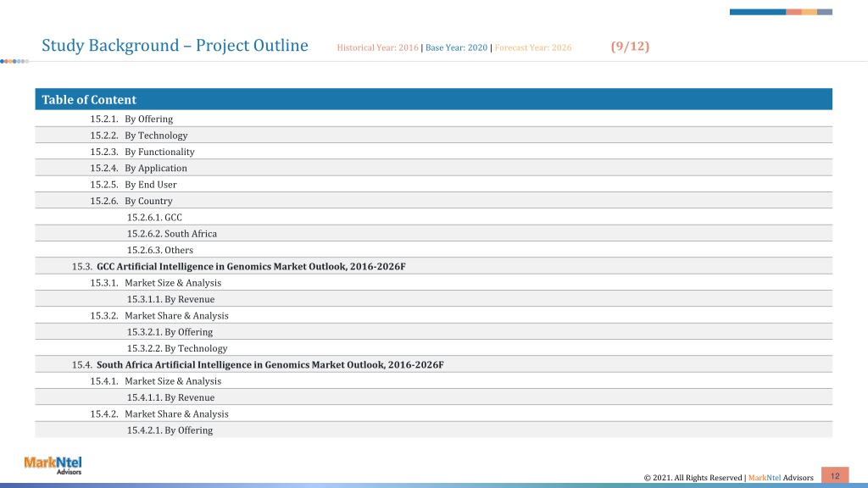Select row '15.2.6.2. South Africa'
Viewport: 868px width, 488px height.
433,234
